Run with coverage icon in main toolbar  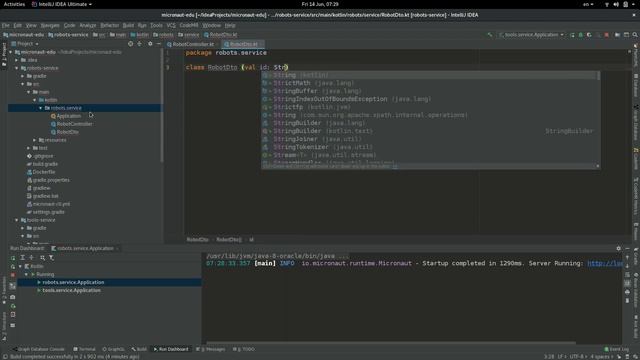click(589, 35)
